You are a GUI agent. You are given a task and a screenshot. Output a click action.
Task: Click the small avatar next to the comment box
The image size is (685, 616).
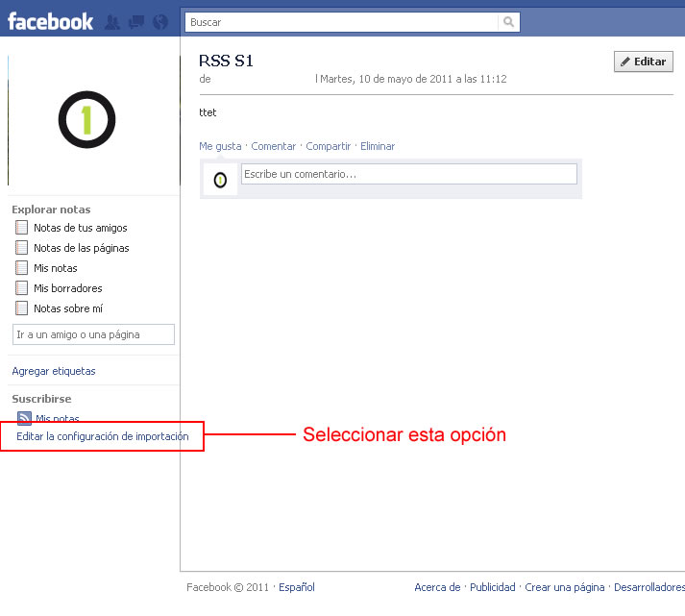tap(220, 180)
